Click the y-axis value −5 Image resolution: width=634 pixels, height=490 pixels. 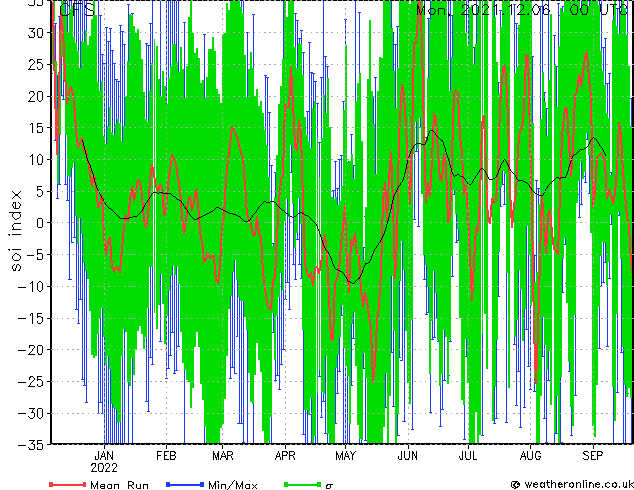click(36, 255)
